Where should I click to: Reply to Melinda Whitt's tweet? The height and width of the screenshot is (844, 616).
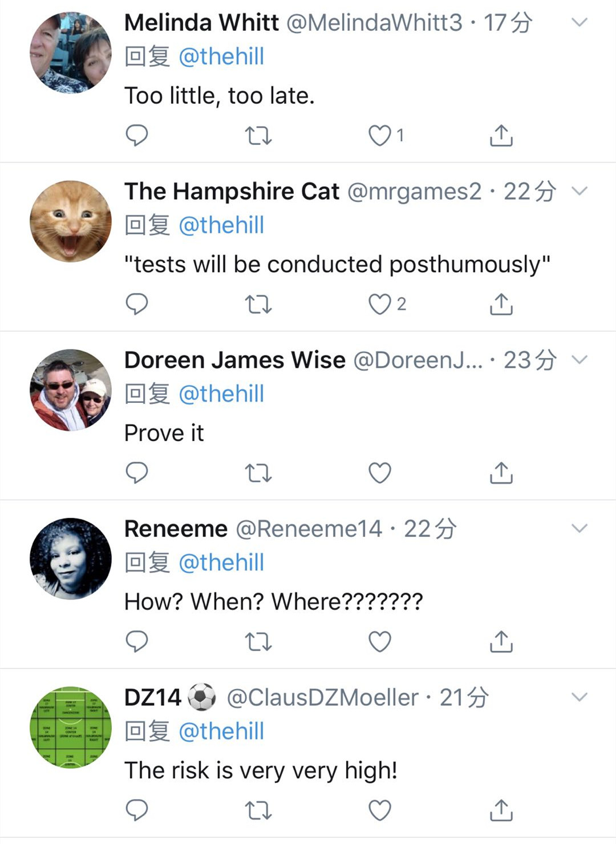click(x=137, y=135)
